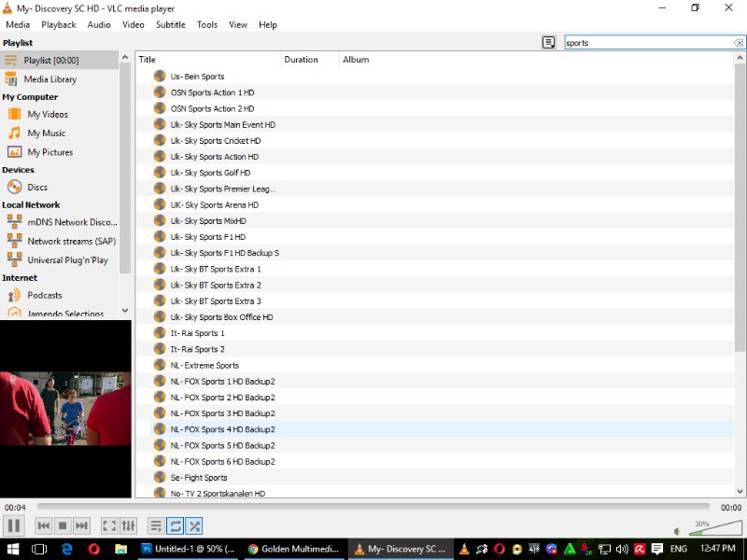Image resolution: width=747 pixels, height=560 pixels.
Task: Select "Us- Bein Sports" channel
Action: [x=434, y=77]
